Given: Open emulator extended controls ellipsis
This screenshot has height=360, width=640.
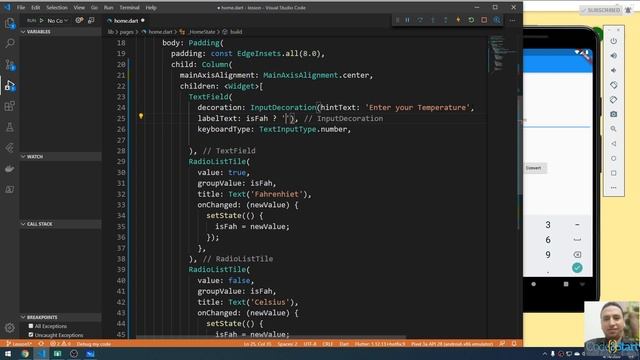Looking at the screenshot, I should point(613,188).
